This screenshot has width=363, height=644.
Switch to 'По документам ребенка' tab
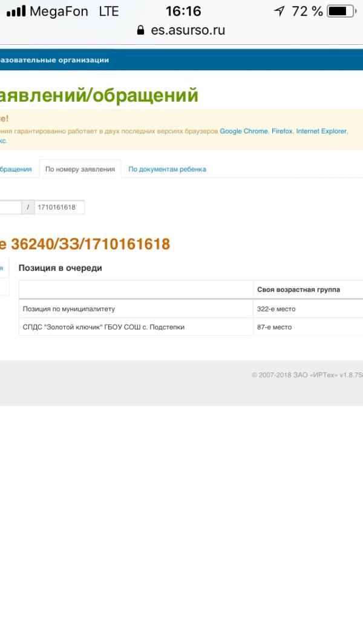point(167,169)
